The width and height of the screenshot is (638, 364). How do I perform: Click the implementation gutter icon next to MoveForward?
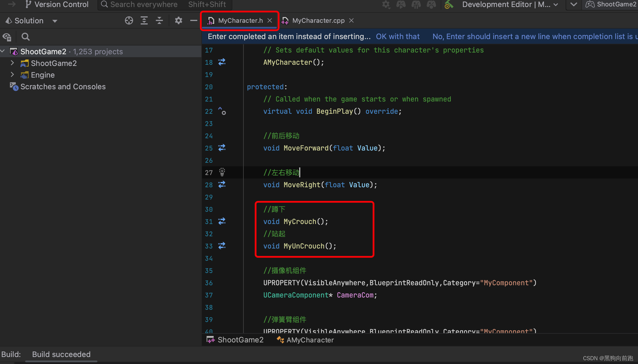click(x=222, y=148)
